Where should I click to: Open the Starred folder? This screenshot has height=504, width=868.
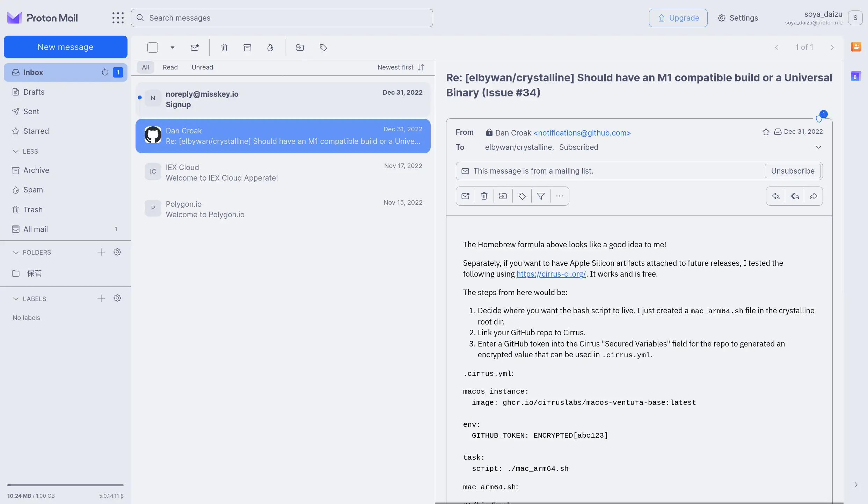click(66, 131)
